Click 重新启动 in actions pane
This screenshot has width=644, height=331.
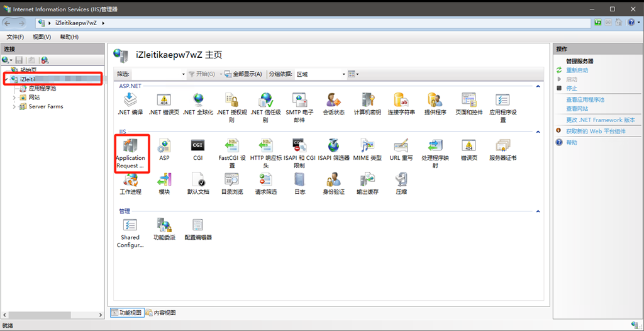(577, 70)
